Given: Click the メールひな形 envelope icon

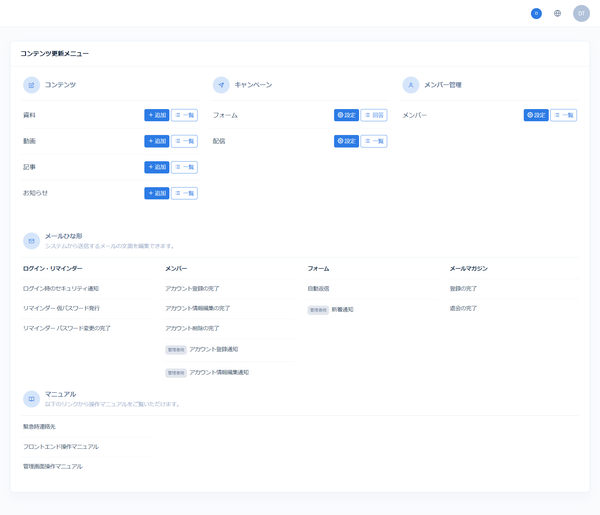Looking at the screenshot, I should tap(31, 241).
